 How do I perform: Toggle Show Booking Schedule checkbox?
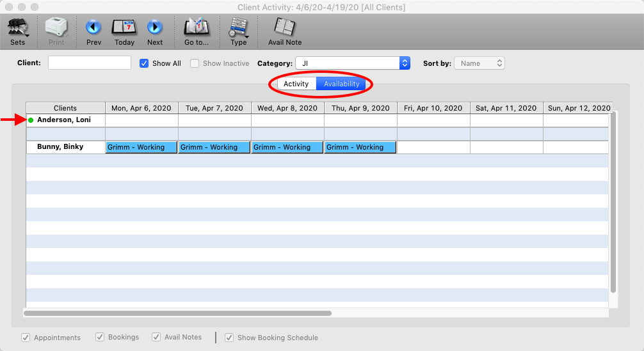(229, 338)
